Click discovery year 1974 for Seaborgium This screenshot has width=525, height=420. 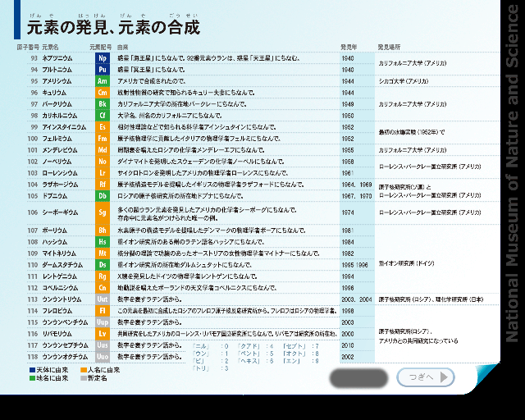click(x=348, y=212)
